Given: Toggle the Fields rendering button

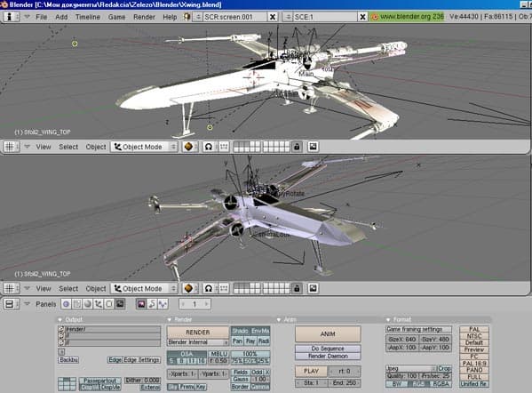Looking at the screenshot, I should [x=241, y=373].
